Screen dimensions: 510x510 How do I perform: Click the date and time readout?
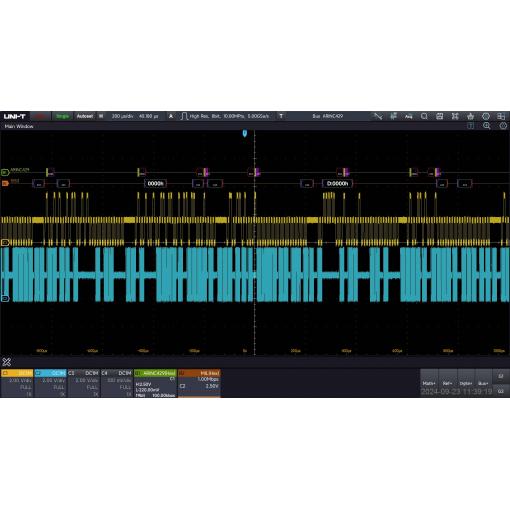pos(456,392)
